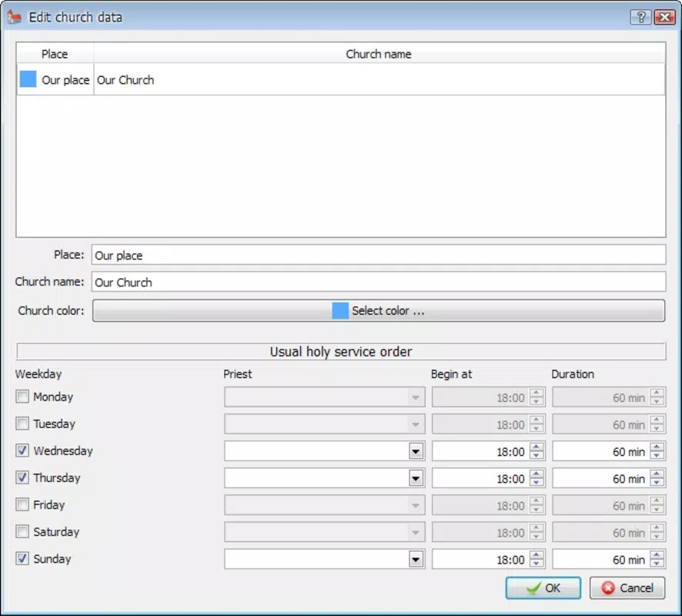Decrease Sunday begin time with down arrow

pyautogui.click(x=537, y=564)
